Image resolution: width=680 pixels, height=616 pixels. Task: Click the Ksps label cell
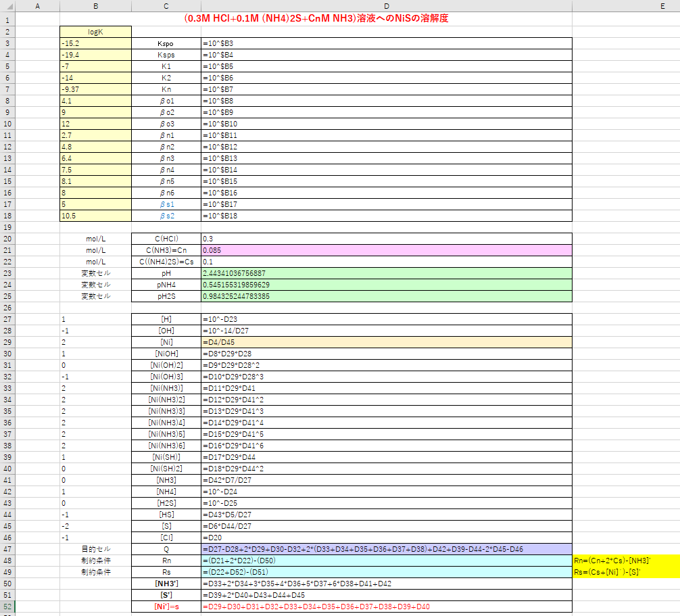point(166,55)
